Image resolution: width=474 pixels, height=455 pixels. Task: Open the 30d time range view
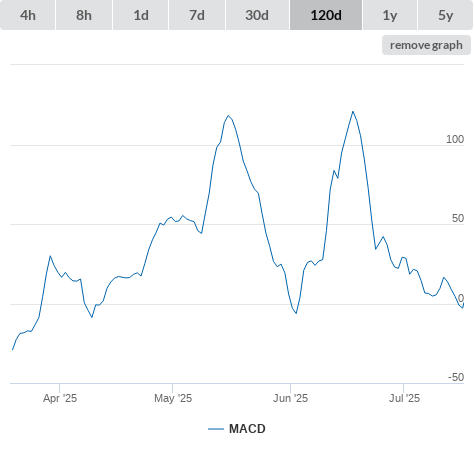tap(257, 15)
